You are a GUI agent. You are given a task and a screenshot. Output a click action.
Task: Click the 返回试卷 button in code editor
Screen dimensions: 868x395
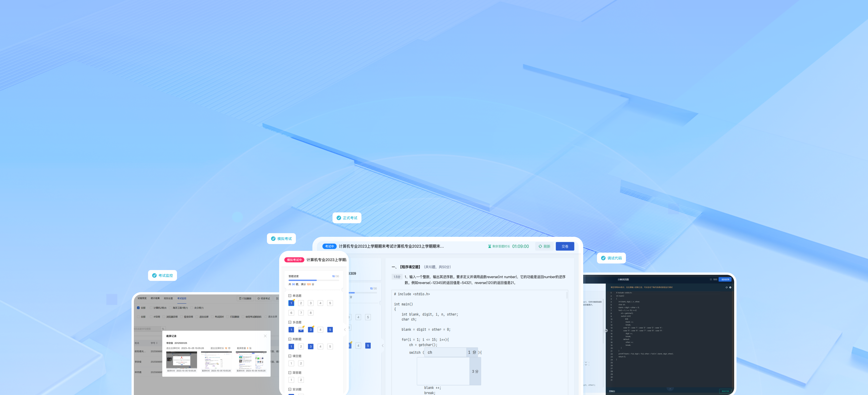(725, 279)
